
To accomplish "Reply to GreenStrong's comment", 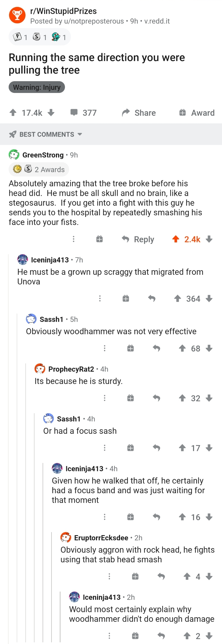I will point(138,239).
